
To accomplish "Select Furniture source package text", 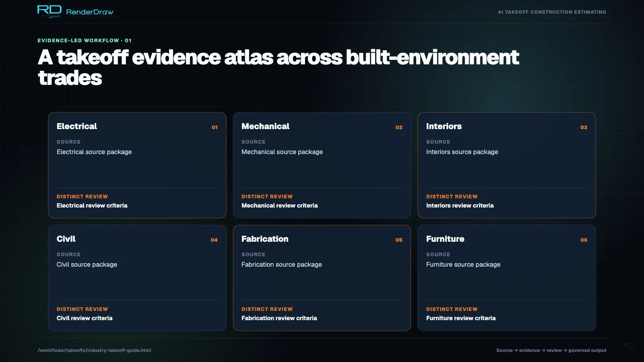I will [x=463, y=265].
